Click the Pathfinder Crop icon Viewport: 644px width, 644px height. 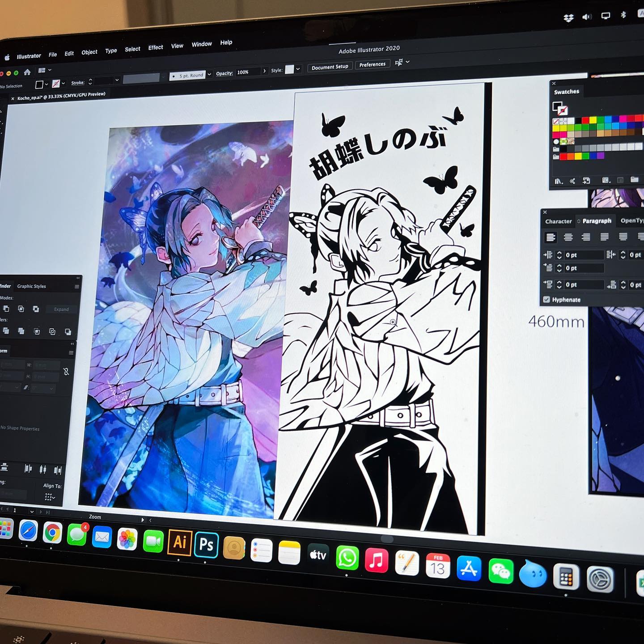coord(37,331)
